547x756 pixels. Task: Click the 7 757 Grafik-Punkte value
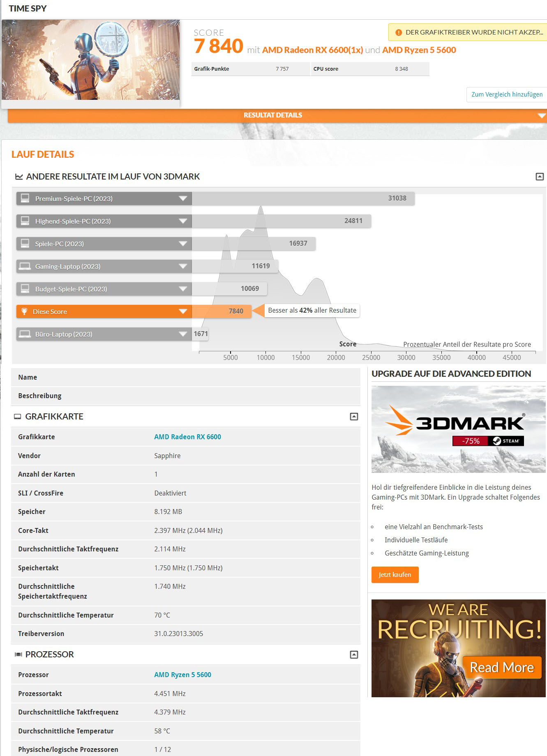pyautogui.click(x=282, y=69)
